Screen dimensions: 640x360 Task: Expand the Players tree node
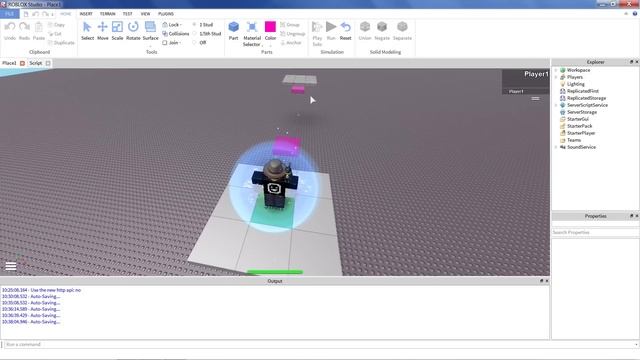[556, 77]
